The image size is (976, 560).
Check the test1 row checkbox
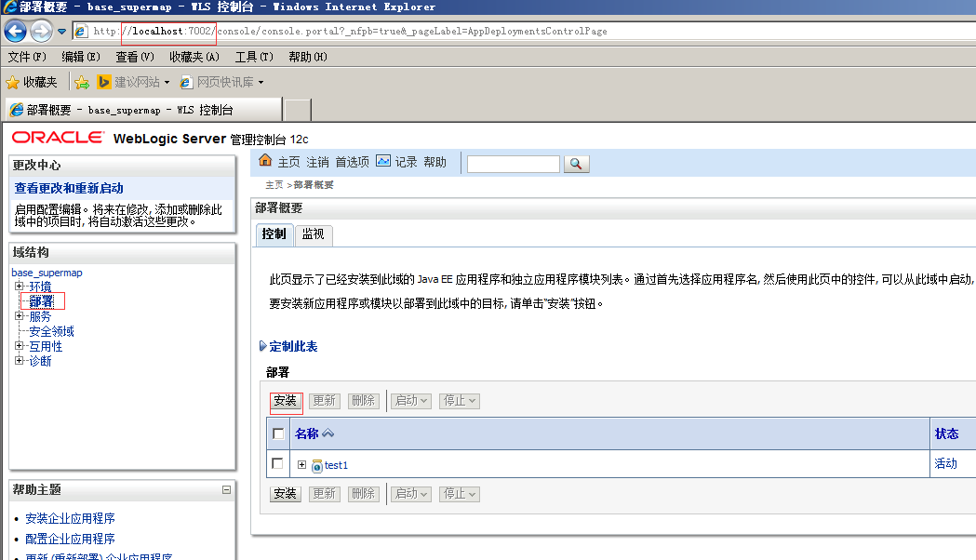[277, 463]
